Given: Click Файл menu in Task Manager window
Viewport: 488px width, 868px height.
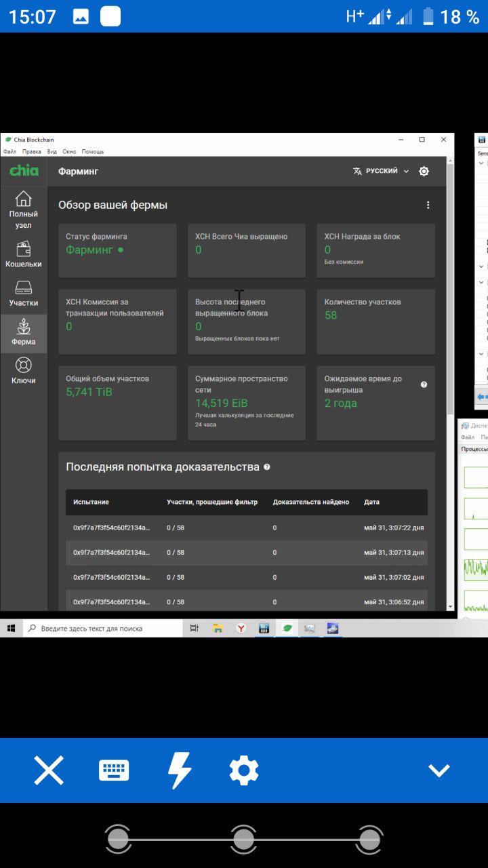Looking at the screenshot, I should (x=468, y=437).
